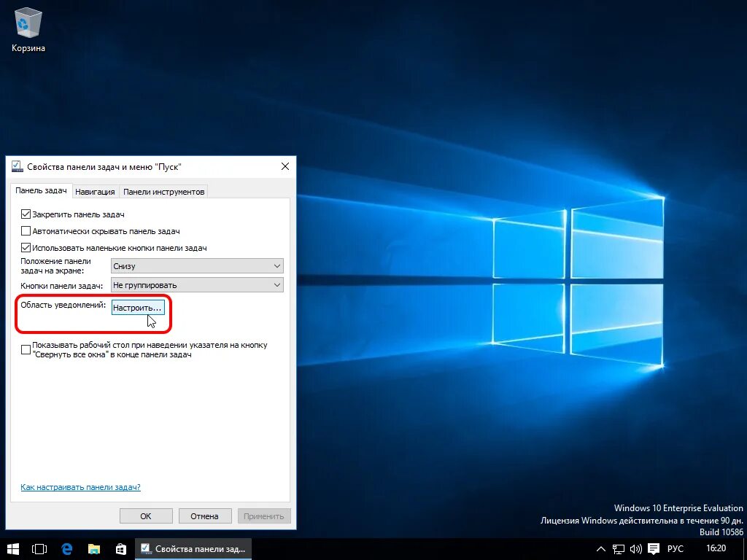747x560 pixels.
Task: Open the Положение панели задач dropdown
Action: 196,265
